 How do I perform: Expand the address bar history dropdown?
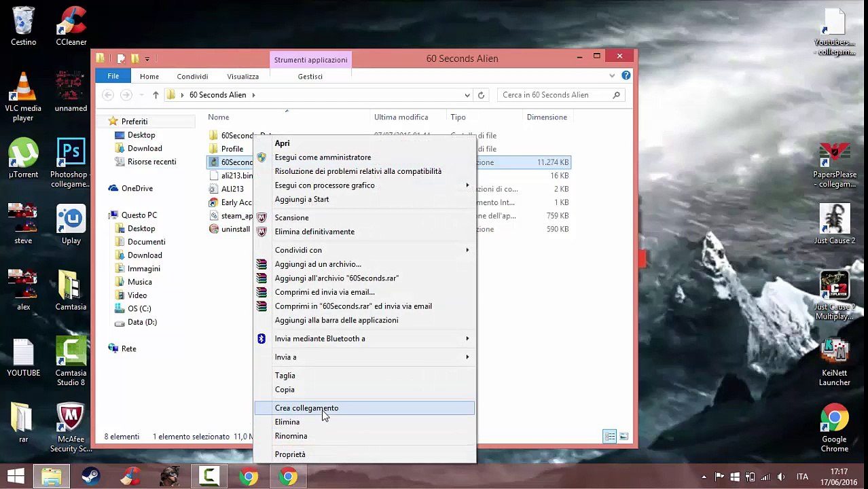coord(467,95)
